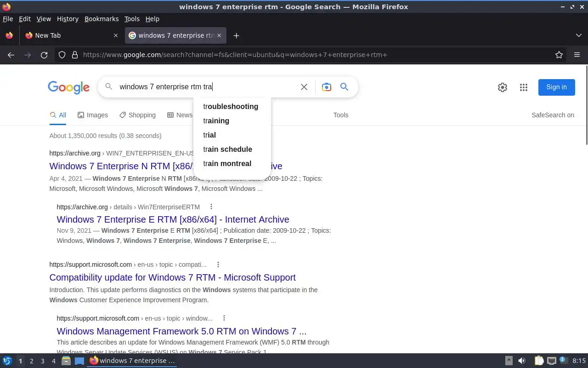Open a new tab with plus
This screenshot has width=588, height=368.
pyautogui.click(x=236, y=35)
